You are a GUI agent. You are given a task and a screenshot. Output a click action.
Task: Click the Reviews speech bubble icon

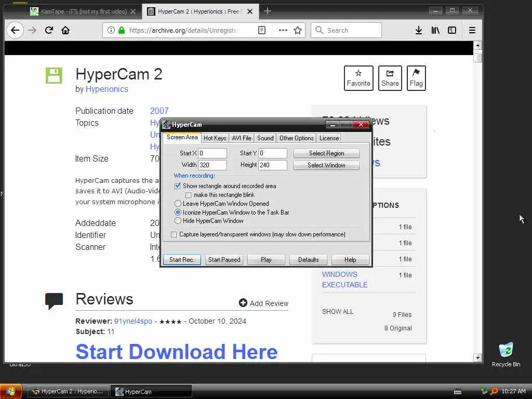pyautogui.click(x=54, y=301)
